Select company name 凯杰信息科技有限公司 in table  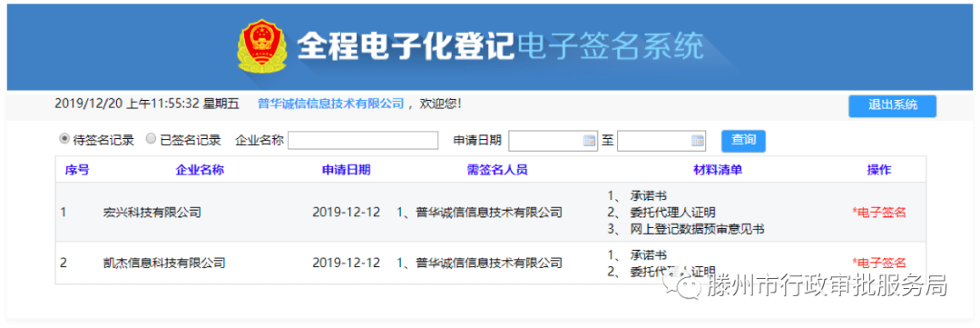pyautogui.click(x=163, y=263)
